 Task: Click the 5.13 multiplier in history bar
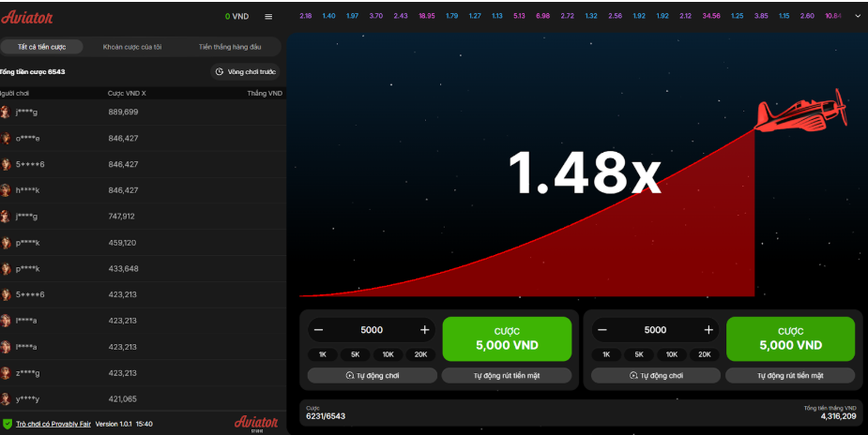point(519,16)
